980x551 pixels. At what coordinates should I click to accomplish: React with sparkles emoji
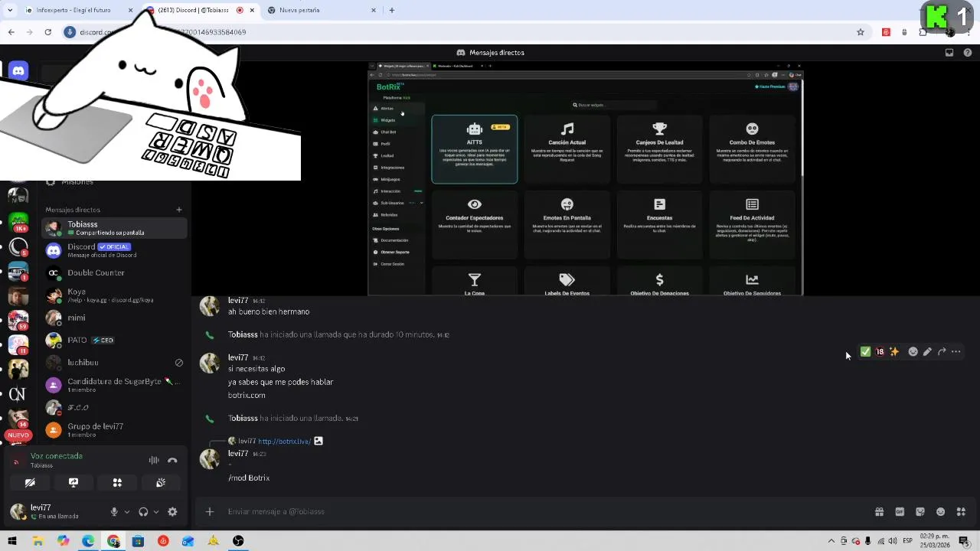click(894, 352)
